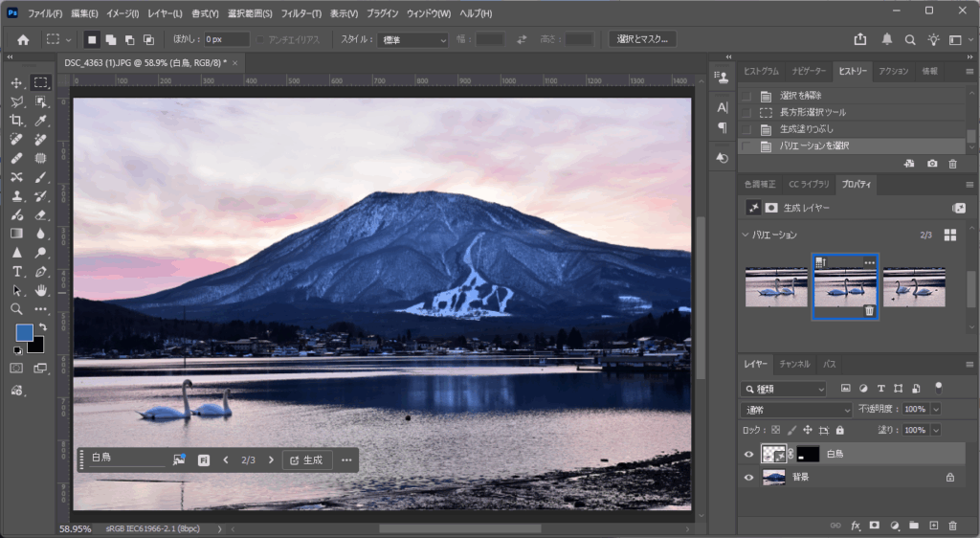Hide the 白鳥 layer visibility eye

click(x=749, y=455)
